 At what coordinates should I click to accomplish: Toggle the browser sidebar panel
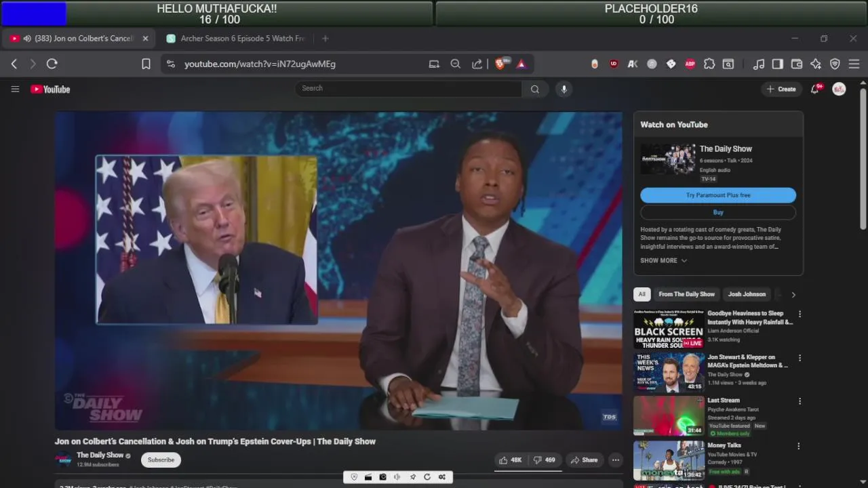click(778, 64)
